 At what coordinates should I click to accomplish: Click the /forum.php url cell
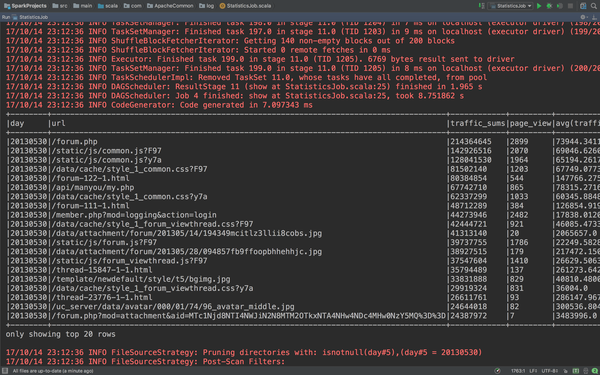pos(74,142)
